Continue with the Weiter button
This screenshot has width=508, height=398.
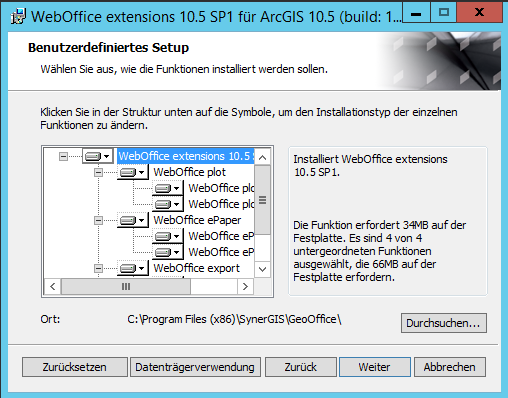[375, 367]
